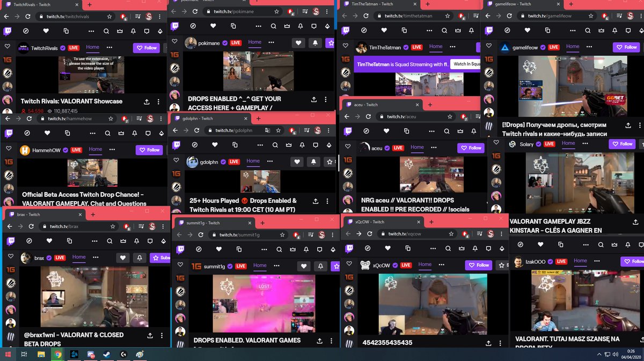The width and height of the screenshot is (644, 361).
Task: Select the Home tab on pokimane channel
Action: [x=255, y=42]
